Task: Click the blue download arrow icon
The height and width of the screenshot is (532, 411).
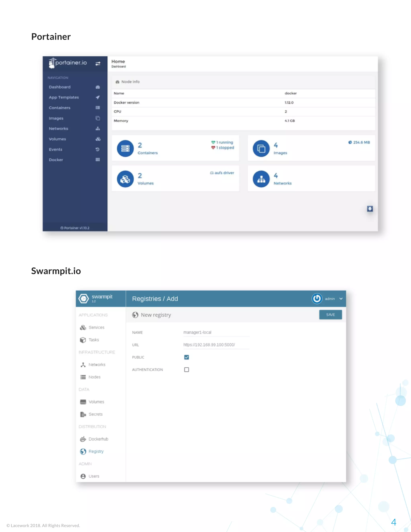Action: coord(370,209)
